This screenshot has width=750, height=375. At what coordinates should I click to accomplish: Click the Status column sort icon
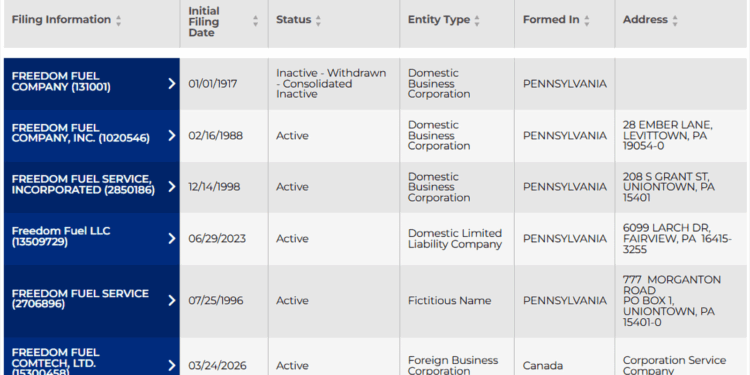[x=318, y=20]
